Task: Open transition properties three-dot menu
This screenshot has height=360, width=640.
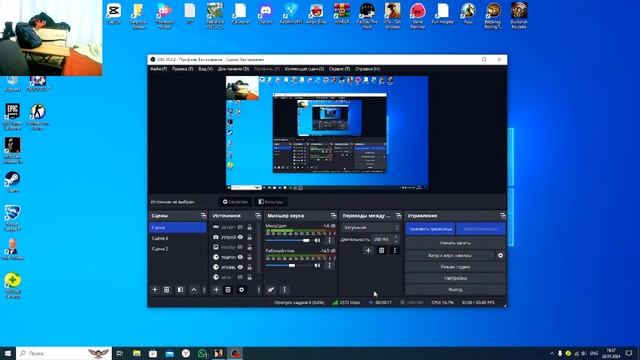Action: tap(395, 251)
